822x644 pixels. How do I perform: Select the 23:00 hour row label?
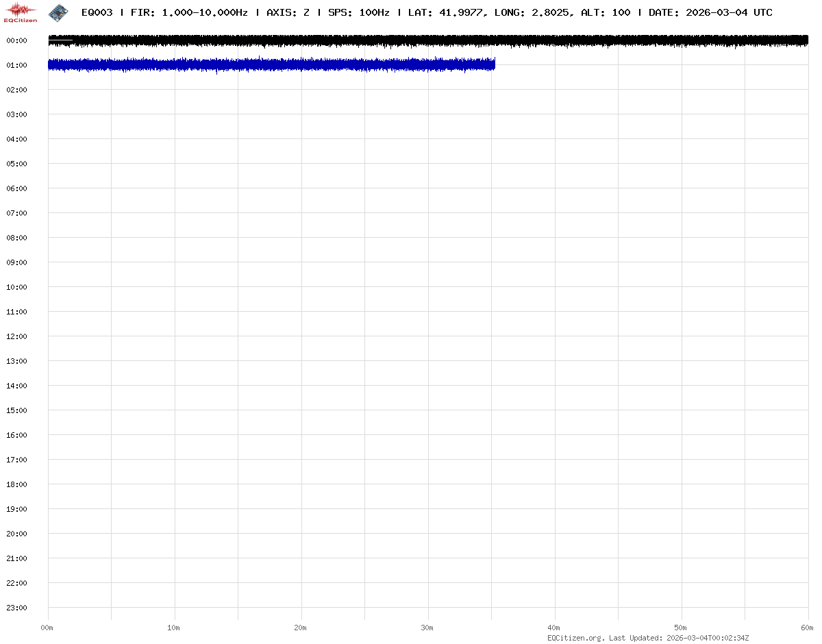pyautogui.click(x=16, y=608)
